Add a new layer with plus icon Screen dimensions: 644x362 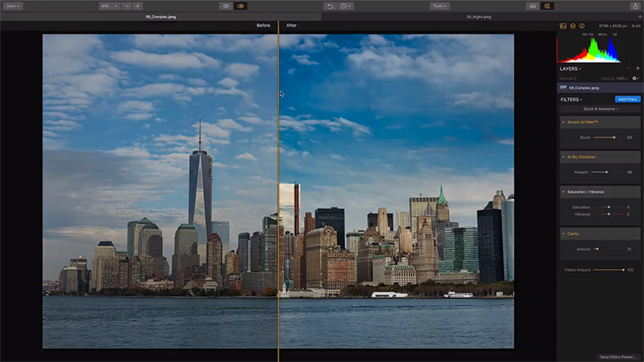[638, 69]
